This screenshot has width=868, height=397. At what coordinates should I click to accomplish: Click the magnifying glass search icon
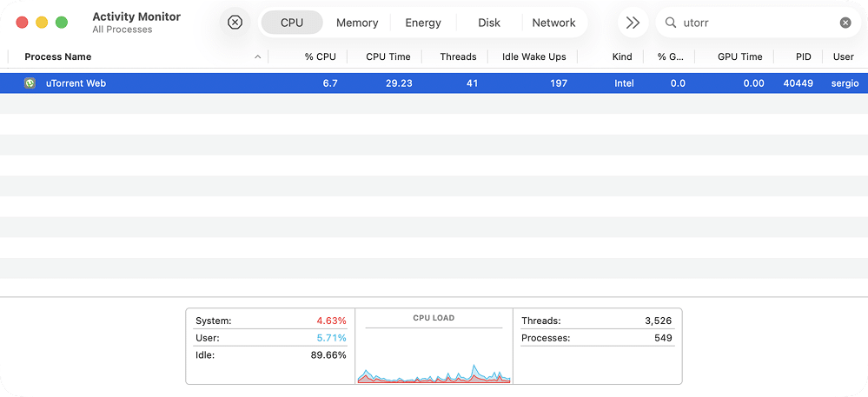[671, 23]
